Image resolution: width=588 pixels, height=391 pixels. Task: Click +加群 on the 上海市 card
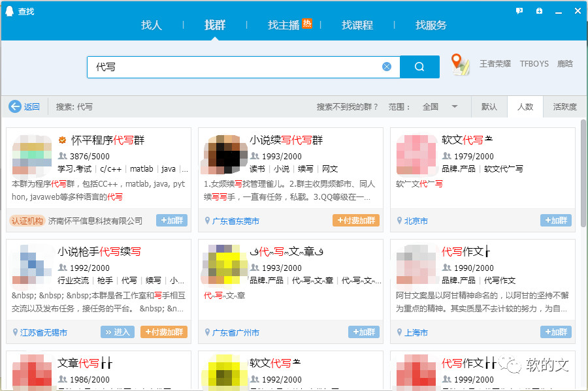(x=556, y=332)
